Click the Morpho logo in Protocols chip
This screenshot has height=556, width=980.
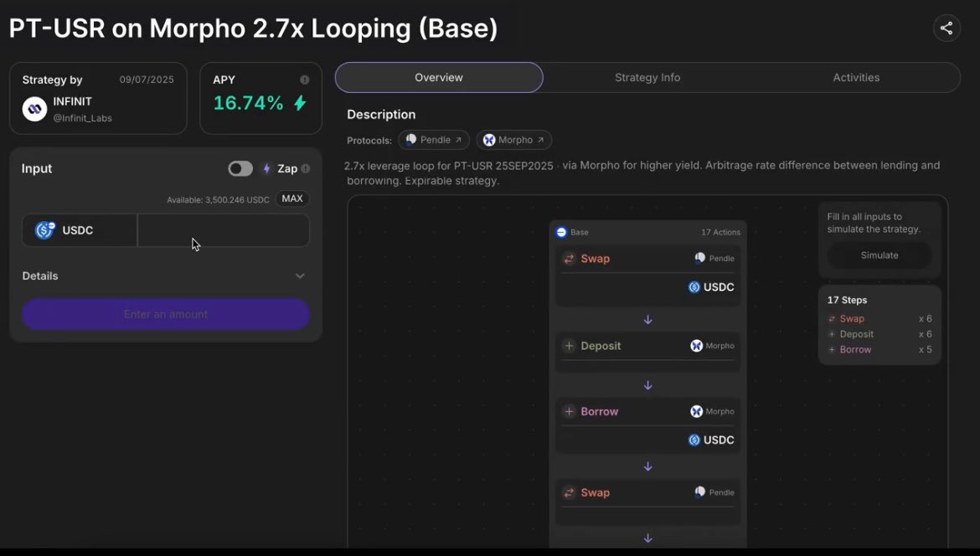(489, 140)
